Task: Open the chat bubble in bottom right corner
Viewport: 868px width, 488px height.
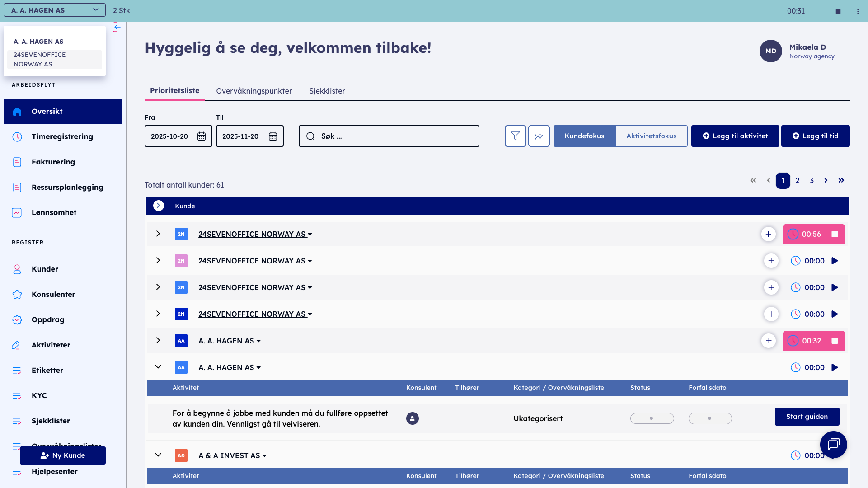Action: (833, 445)
